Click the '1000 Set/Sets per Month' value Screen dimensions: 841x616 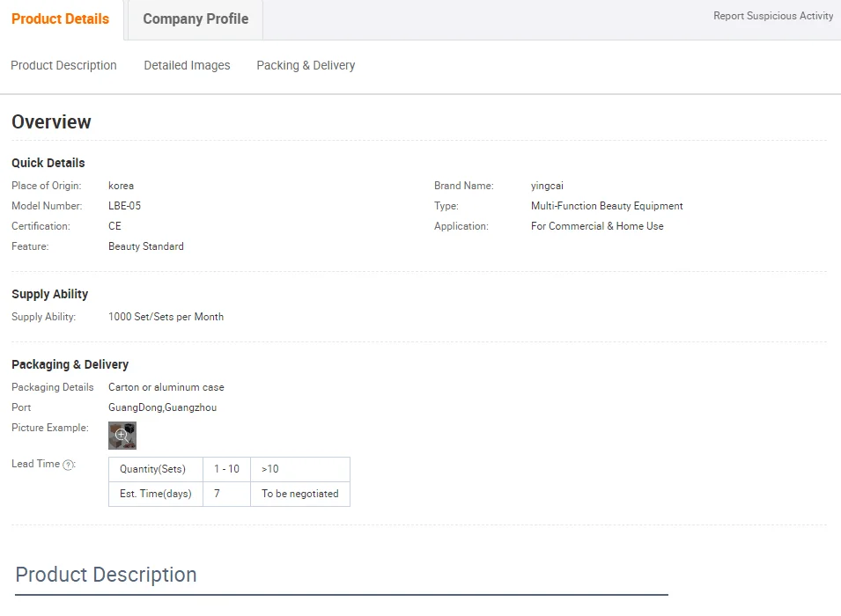point(166,317)
